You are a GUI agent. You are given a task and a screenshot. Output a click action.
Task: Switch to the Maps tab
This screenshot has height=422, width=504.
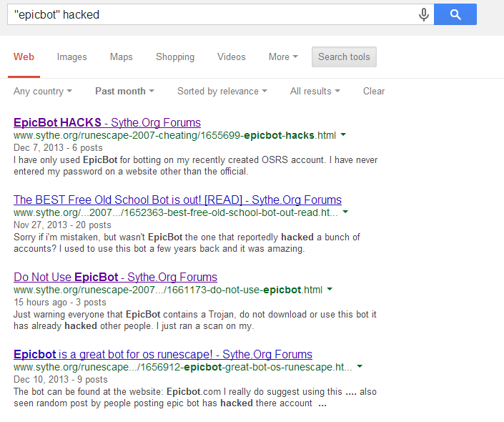[x=122, y=57]
